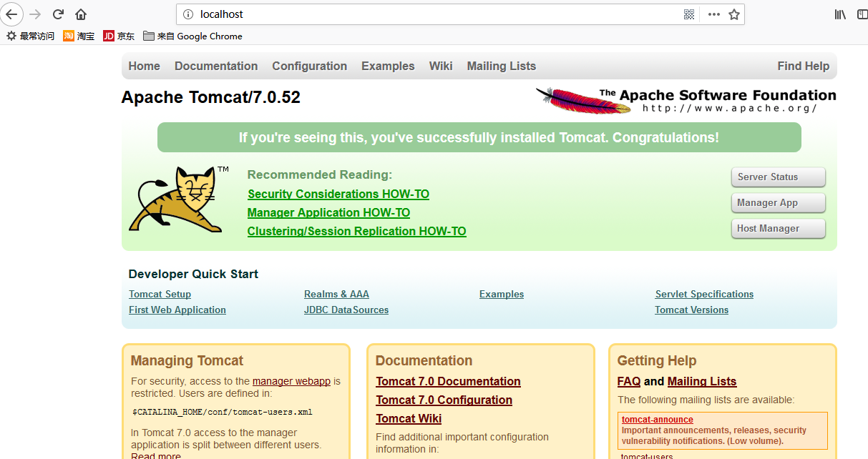Click the Managing Tomcat heading

(x=187, y=360)
